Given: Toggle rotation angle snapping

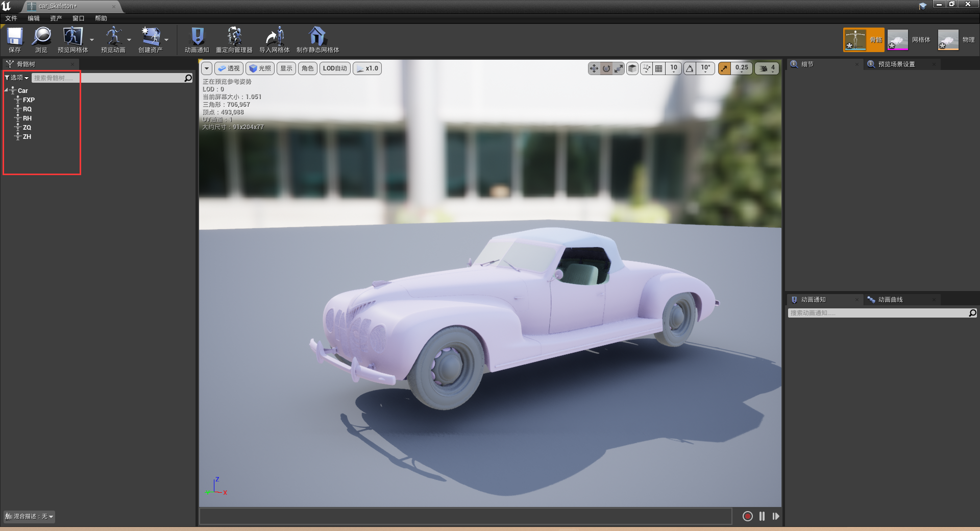Looking at the screenshot, I should tap(690, 68).
